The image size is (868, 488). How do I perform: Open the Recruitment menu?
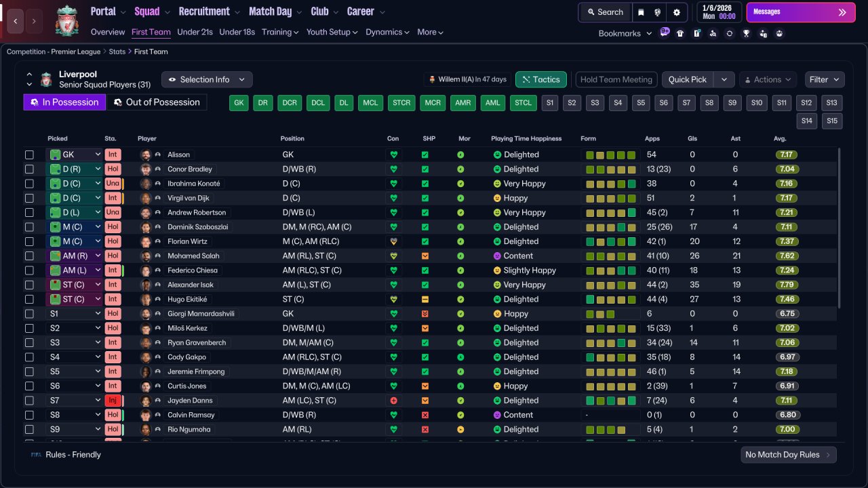(x=209, y=12)
